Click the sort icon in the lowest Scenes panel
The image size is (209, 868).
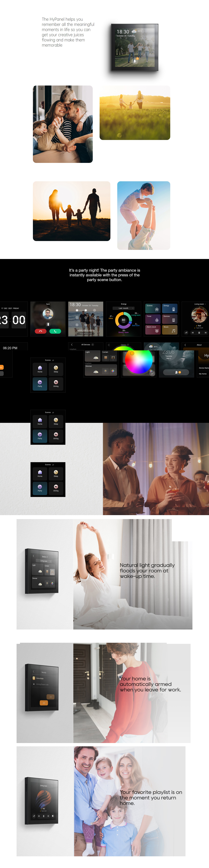[x=53, y=465]
